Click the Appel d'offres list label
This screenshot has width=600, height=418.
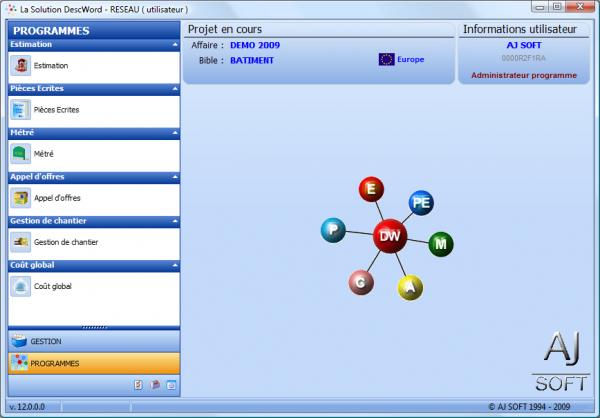pyautogui.click(x=57, y=198)
